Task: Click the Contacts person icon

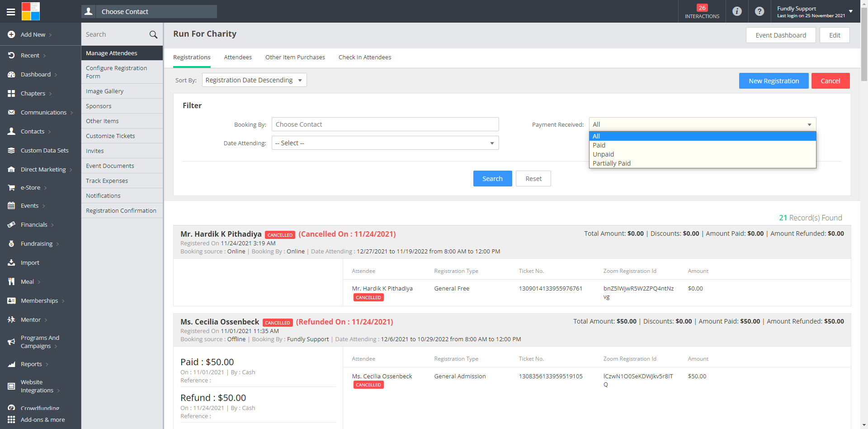Action: point(11,131)
